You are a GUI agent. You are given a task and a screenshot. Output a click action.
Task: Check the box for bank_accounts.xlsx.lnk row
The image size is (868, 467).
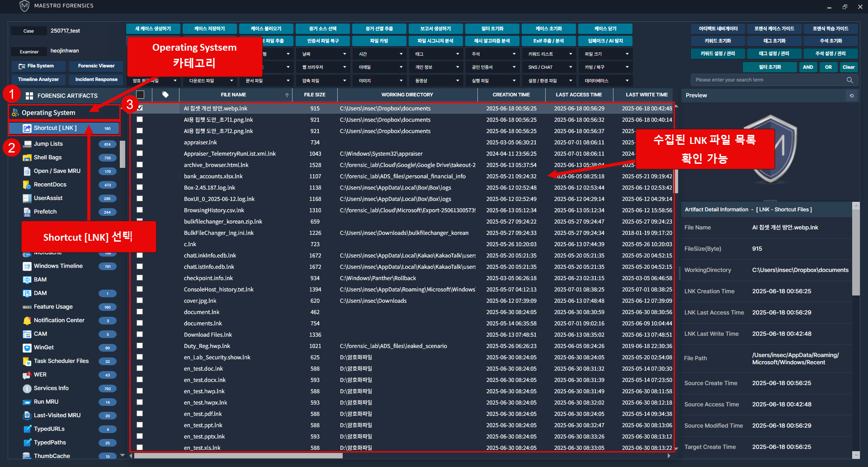coord(140,176)
